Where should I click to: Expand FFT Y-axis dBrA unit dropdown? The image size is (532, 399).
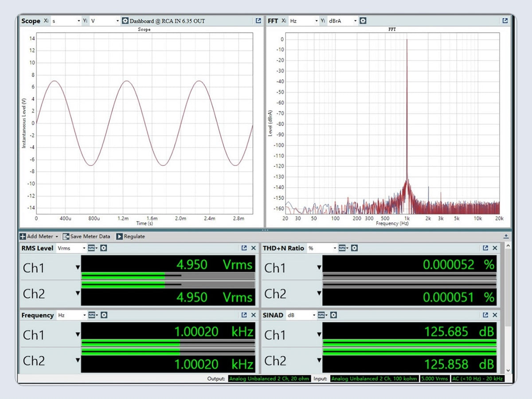click(342, 21)
